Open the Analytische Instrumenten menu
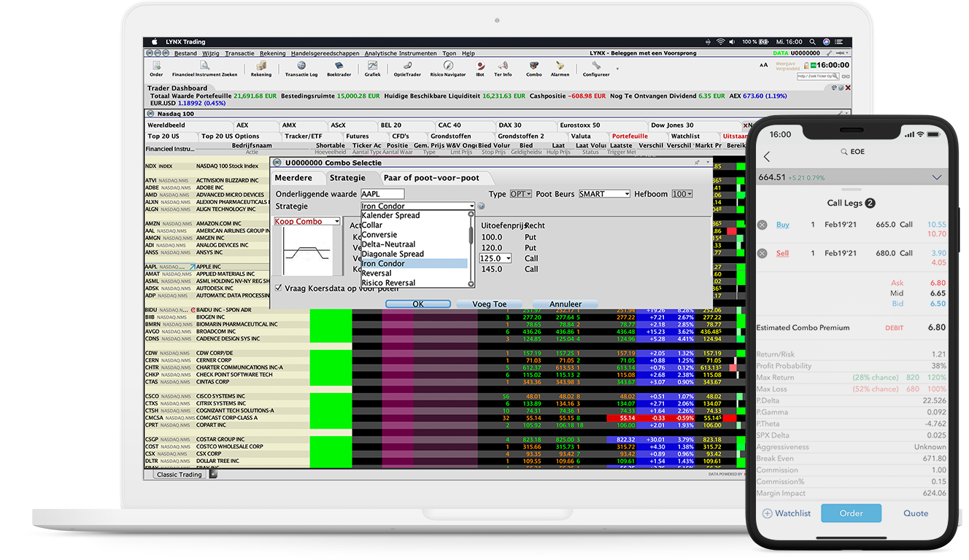 [x=401, y=53]
